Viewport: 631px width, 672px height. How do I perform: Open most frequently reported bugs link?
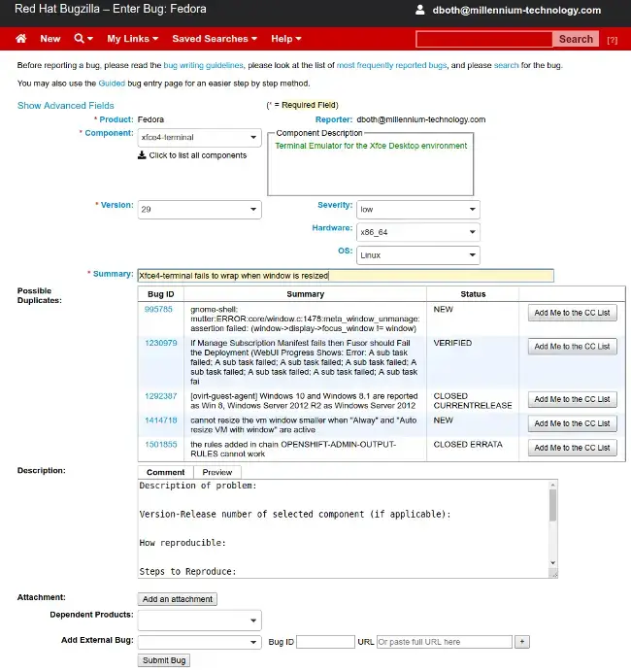point(391,65)
